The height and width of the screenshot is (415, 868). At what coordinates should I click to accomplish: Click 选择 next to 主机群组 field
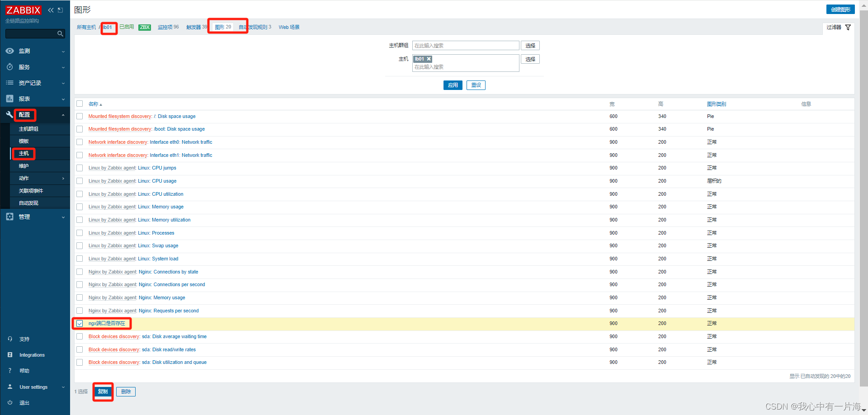point(530,46)
